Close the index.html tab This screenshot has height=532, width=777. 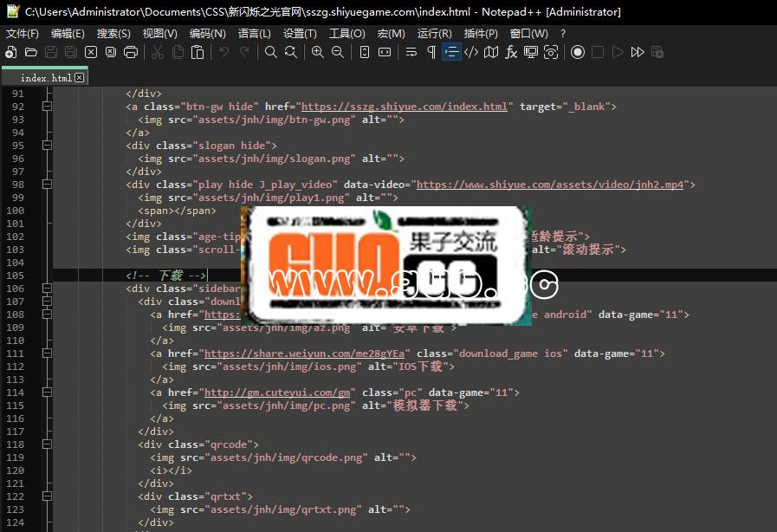pyautogui.click(x=80, y=78)
